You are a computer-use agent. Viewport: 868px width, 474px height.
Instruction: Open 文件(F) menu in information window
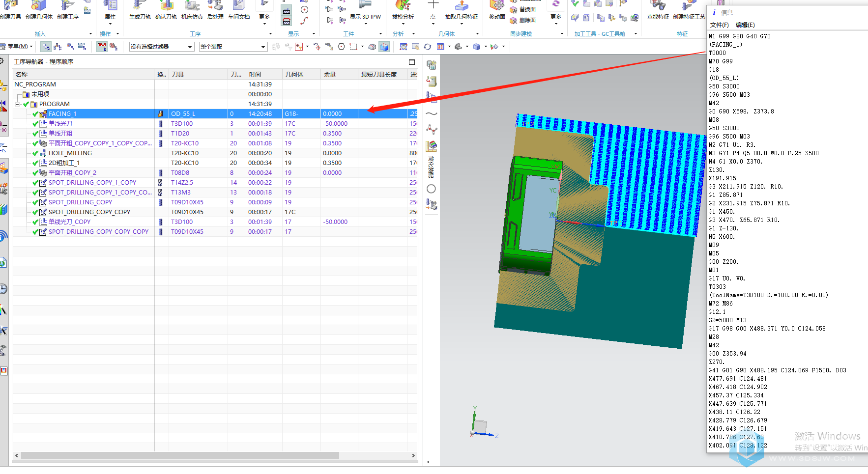(x=720, y=25)
